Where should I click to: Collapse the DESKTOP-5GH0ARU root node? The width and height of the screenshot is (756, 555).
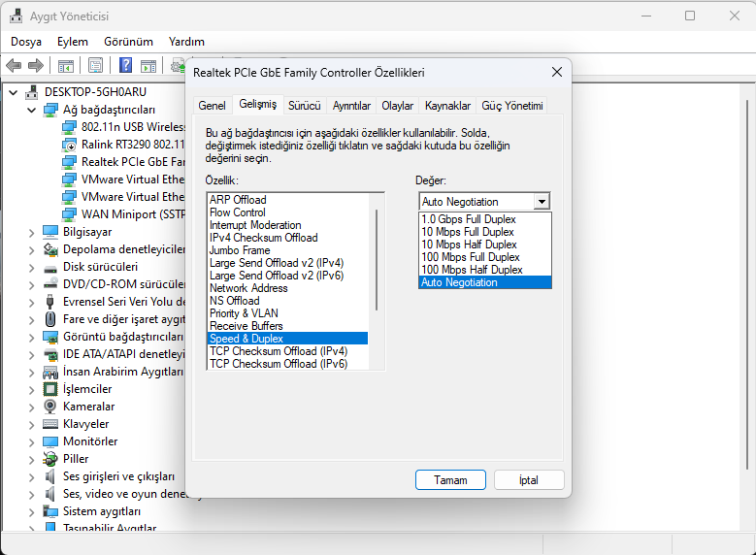(14, 92)
